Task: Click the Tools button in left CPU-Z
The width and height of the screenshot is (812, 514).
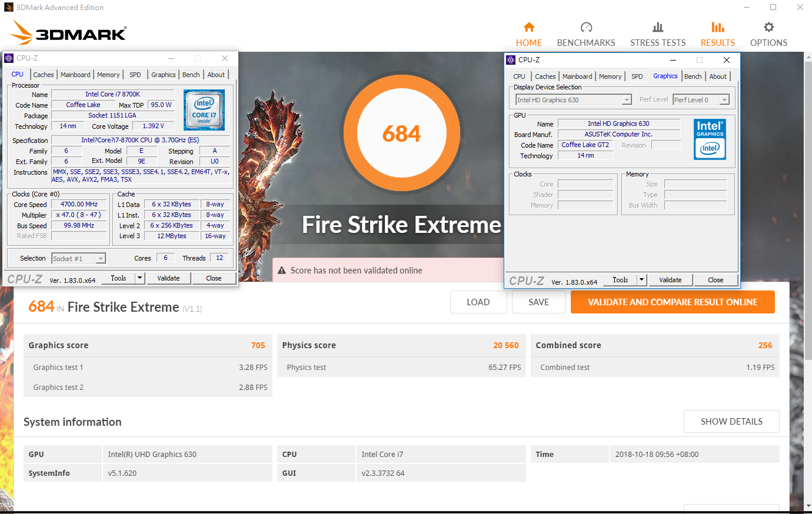Action: click(x=118, y=278)
